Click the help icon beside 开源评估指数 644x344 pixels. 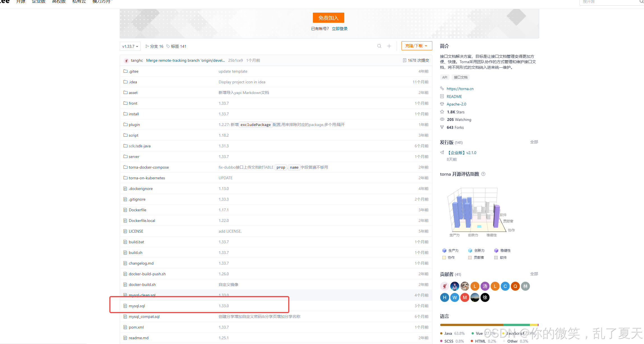[483, 174]
